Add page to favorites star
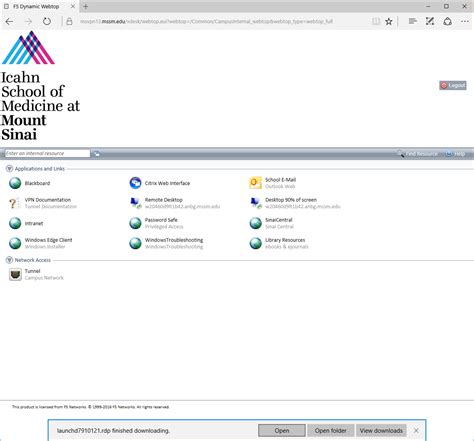The width and height of the screenshot is (474, 441). (389, 22)
